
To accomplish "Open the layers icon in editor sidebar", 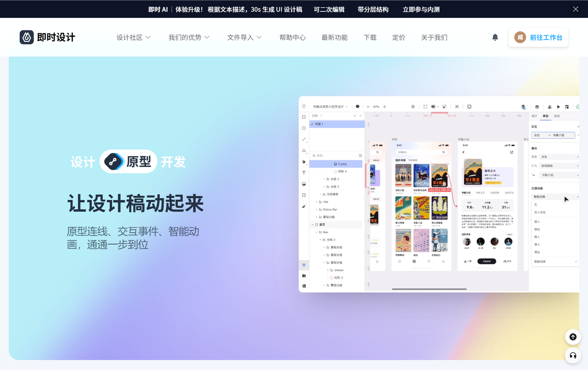I will pos(304,265).
